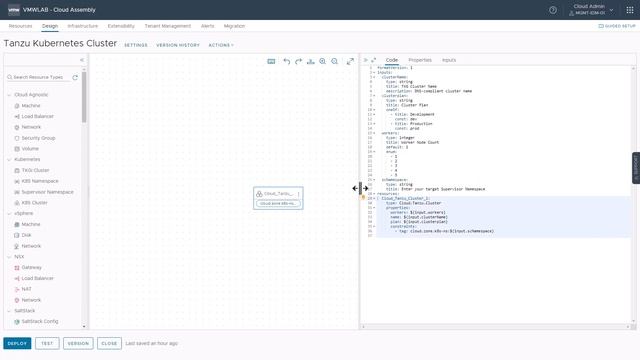Collapse the SaltStack category
The width and height of the screenshot is (640, 360).
coord(9,311)
